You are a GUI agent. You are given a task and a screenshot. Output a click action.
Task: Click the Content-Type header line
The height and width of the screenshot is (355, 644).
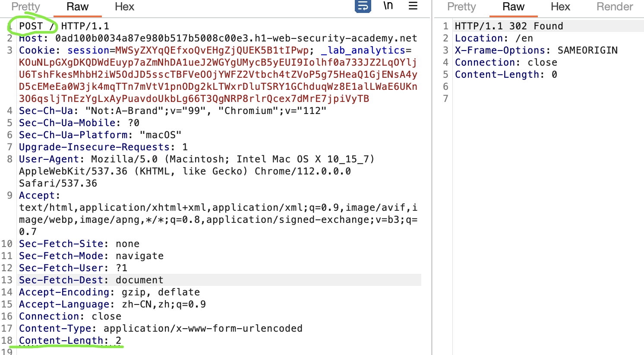point(161,328)
